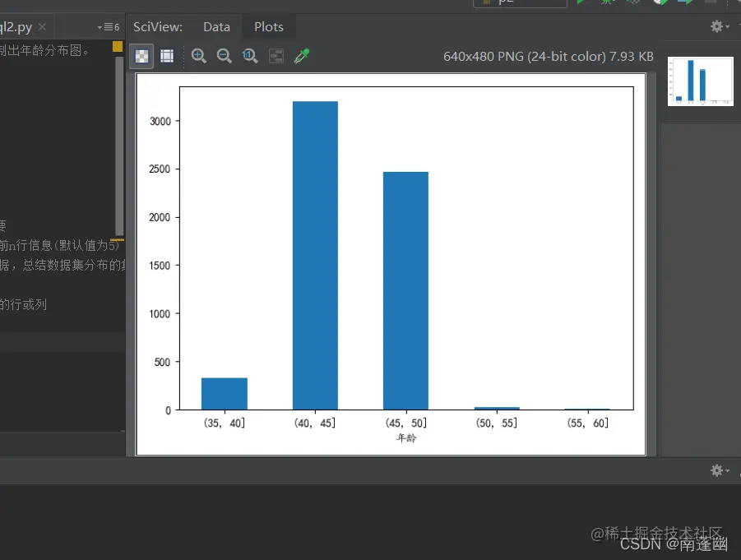Switch to the Plots tab
Screen dimensions: 741x560
pyautogui.click(x=269, y=27)
